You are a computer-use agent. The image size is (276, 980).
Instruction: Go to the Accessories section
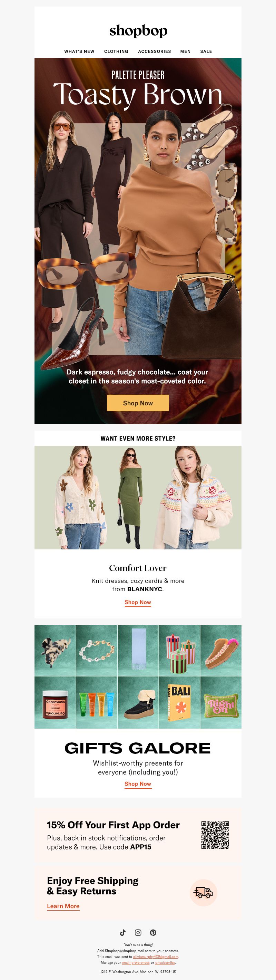[x=154, y=51]
